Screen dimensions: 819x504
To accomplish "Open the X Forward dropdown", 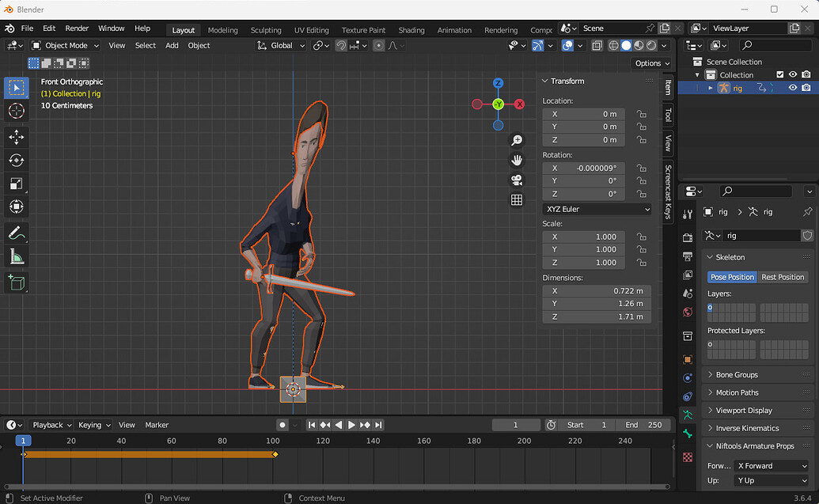I will click(x=772, y=466).
